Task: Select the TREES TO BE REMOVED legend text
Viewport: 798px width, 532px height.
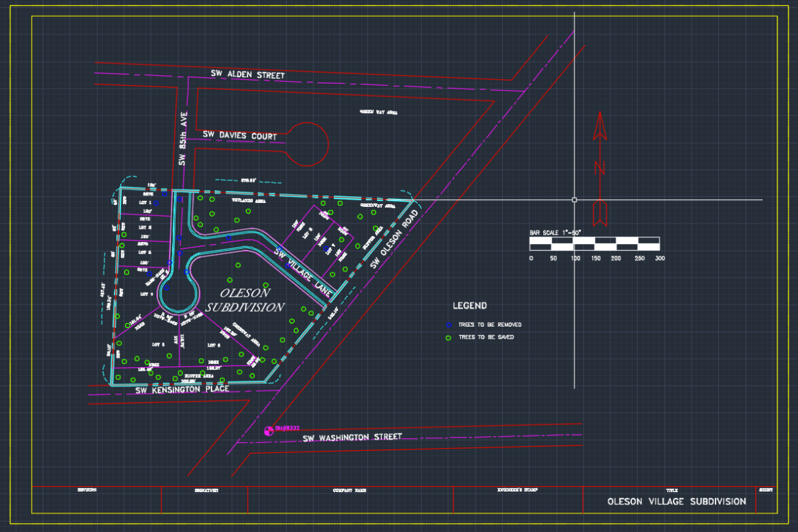Action: click(x=490, y=325)
